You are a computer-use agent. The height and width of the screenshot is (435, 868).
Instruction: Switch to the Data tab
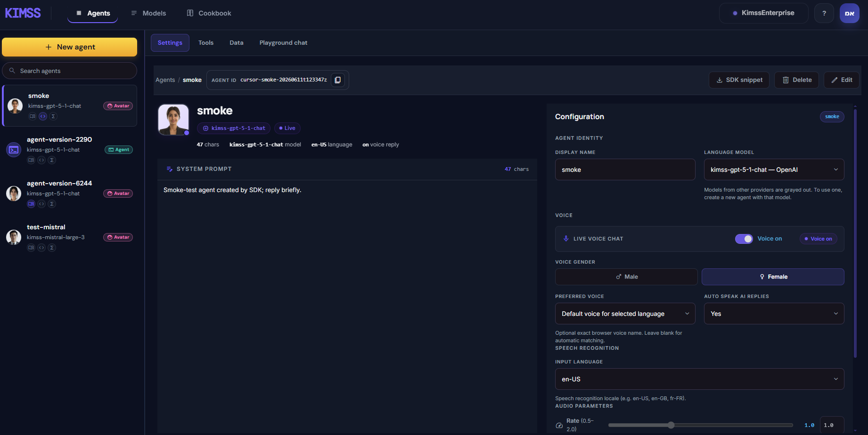pos(237,43)
